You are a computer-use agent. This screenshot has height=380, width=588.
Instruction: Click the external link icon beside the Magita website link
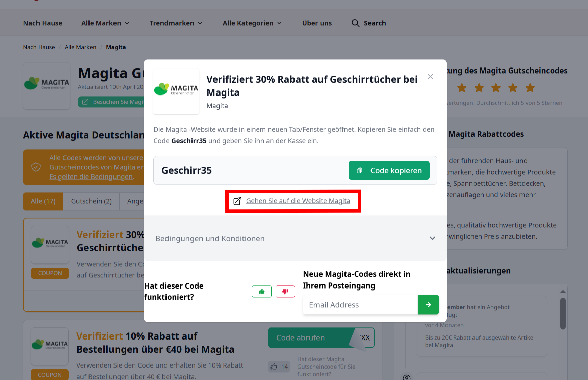(237, 201)
